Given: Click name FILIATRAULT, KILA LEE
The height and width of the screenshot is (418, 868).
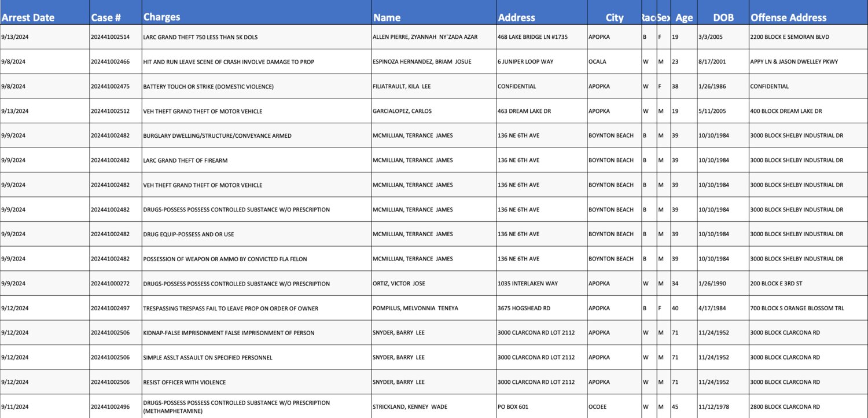Looking at the screenshot, I should (433, 86).
